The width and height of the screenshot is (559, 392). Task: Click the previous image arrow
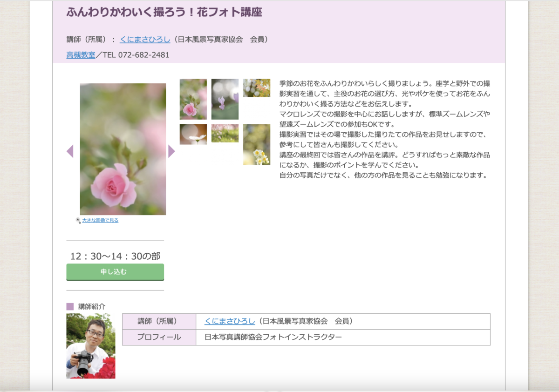[x=70, y=151]
